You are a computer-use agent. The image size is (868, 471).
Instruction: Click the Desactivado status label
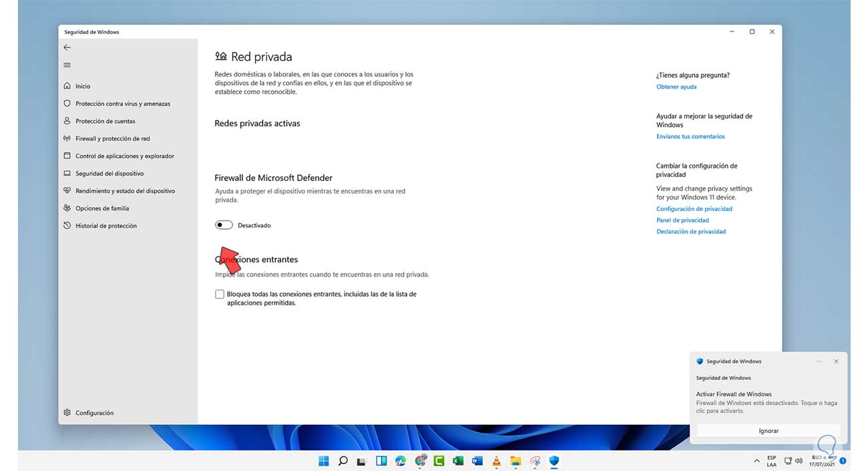254,226
